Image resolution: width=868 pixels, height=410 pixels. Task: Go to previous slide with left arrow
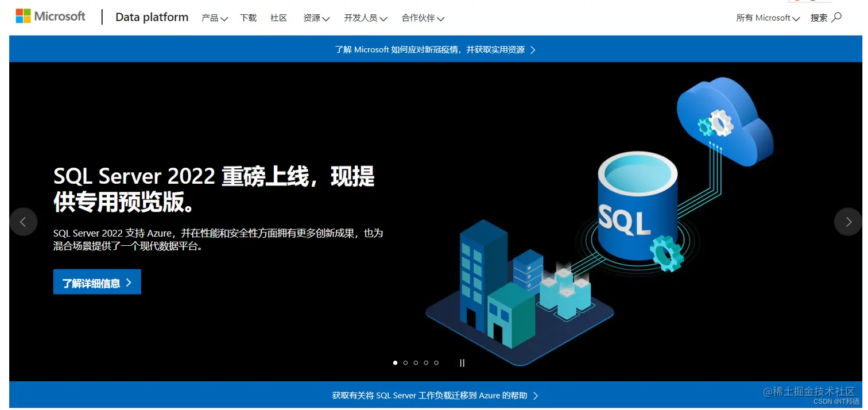click(23, 222)
